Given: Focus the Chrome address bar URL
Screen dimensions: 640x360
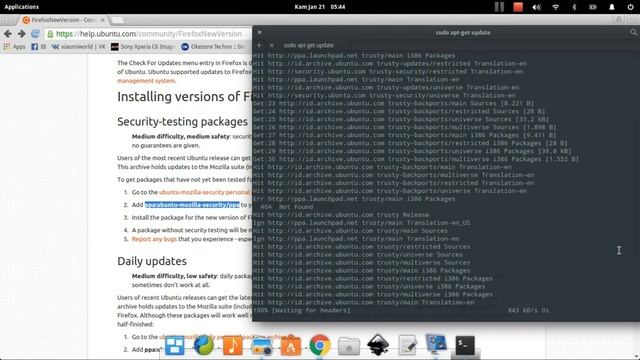Looking at the screenshot, I should pyautogui.click(x=149, y=34).
